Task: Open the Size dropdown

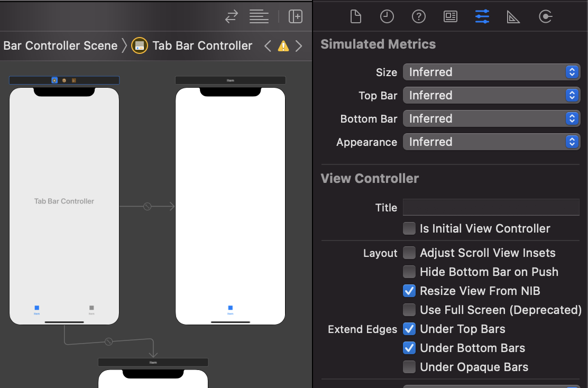Action: pyautogui.click(x=491, y=72)
